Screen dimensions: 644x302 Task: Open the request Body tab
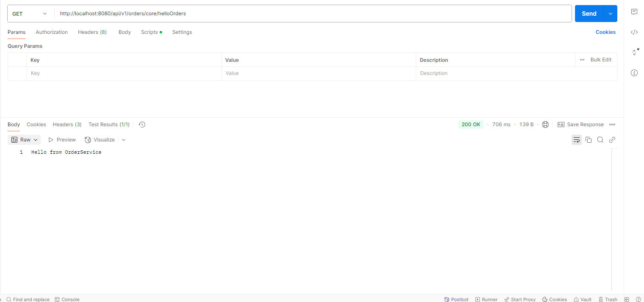(124, 32)
